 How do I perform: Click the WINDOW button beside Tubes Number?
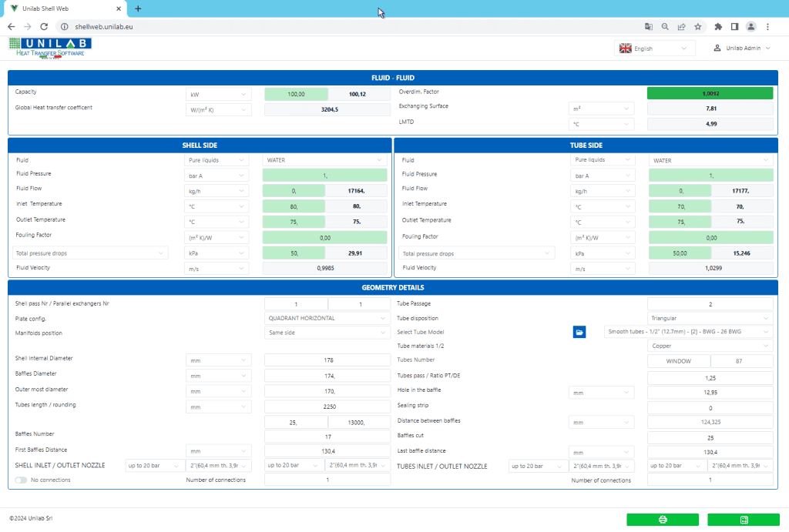(x=678, y=360)
